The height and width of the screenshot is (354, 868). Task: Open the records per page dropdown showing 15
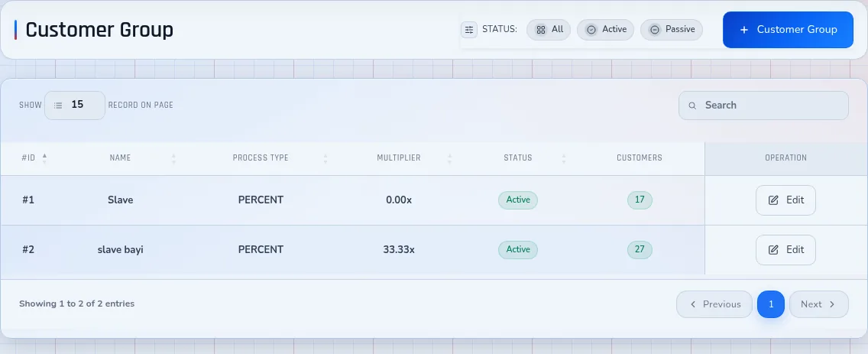(75, 106)
